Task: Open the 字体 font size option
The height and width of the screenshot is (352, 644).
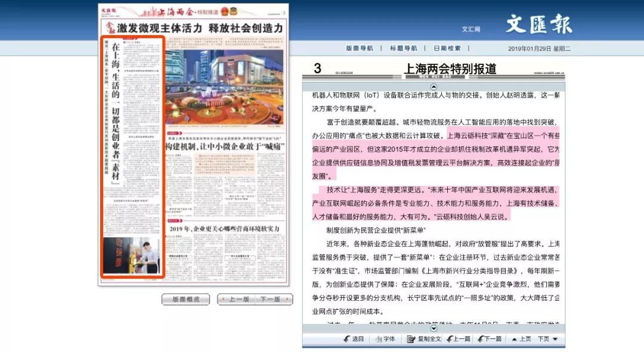Action: tap(385, 339)
